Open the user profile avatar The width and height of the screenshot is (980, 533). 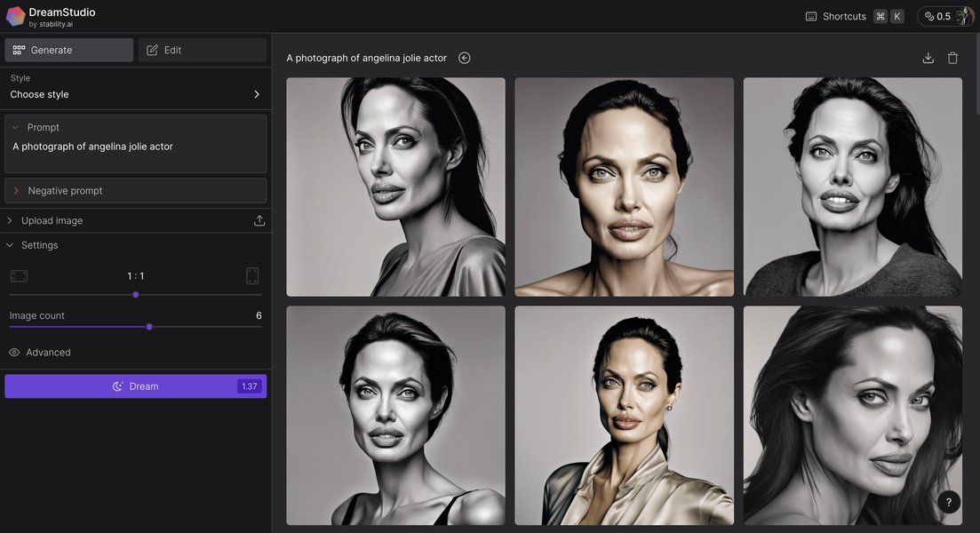tap(964, 16)
